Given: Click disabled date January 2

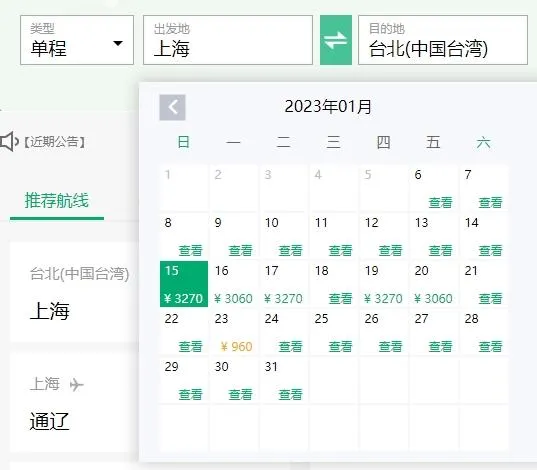Looking at the screenshot, I should [x=234, y=188].
